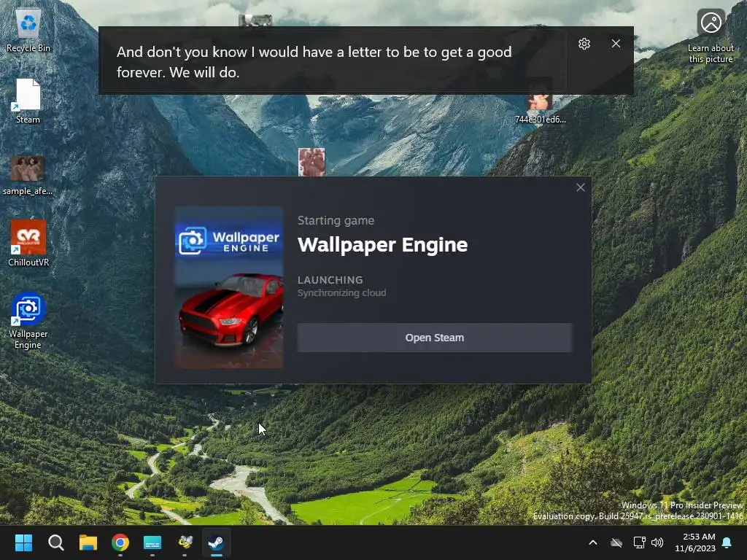
Task: Close the live captions bar
Action: (616, 43)
